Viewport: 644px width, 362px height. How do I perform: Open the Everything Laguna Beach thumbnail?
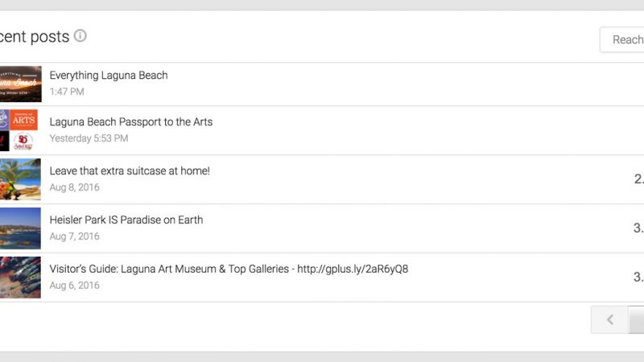(20, 84)
